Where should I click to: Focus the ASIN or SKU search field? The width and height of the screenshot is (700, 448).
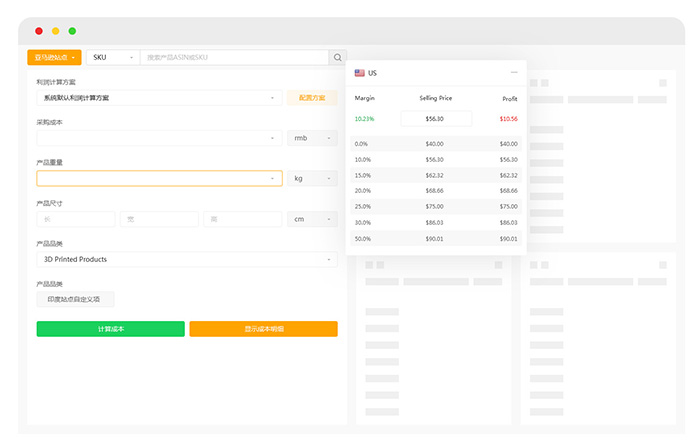235,58
